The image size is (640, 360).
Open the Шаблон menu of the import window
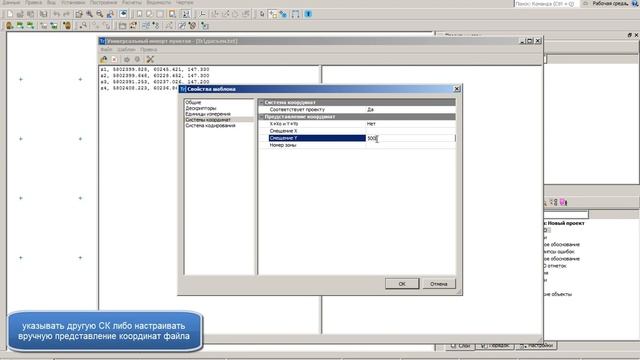click(127, 49)
